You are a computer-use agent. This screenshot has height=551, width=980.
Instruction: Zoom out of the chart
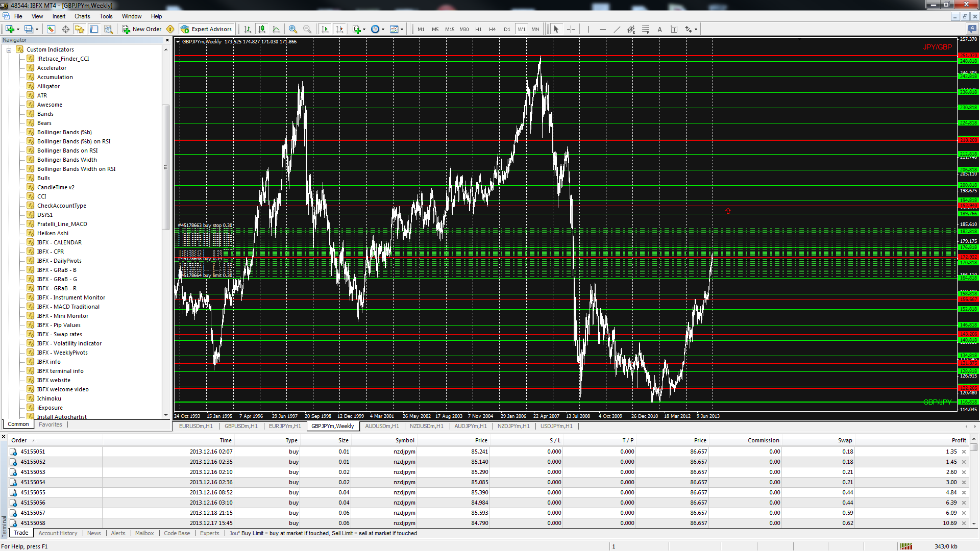(307, 29)
